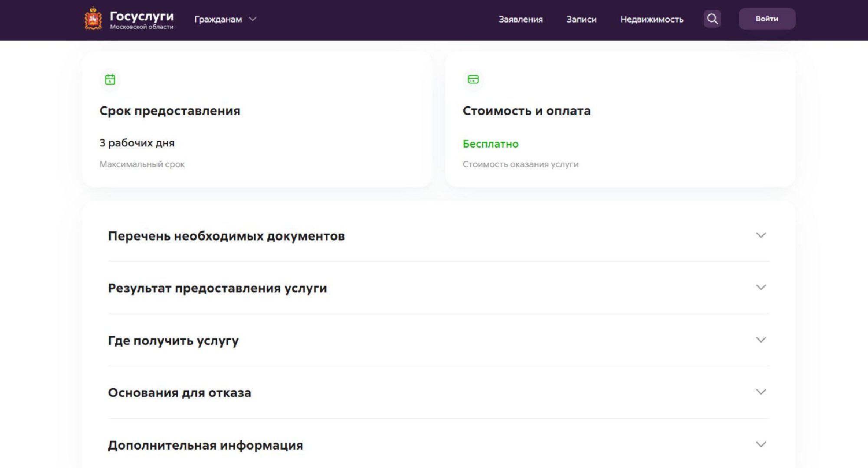
Task: Click the Где получить услугу heading
Action: tap(173, 341)
